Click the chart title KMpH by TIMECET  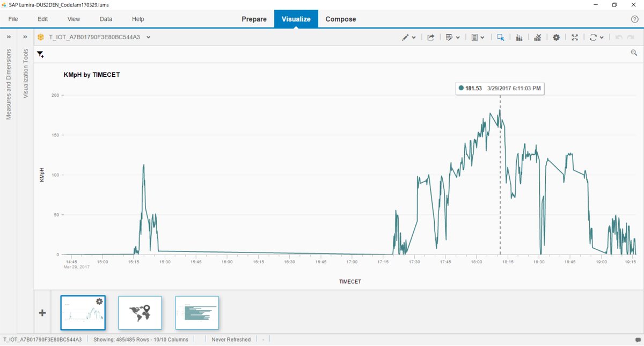click(92, 75)
